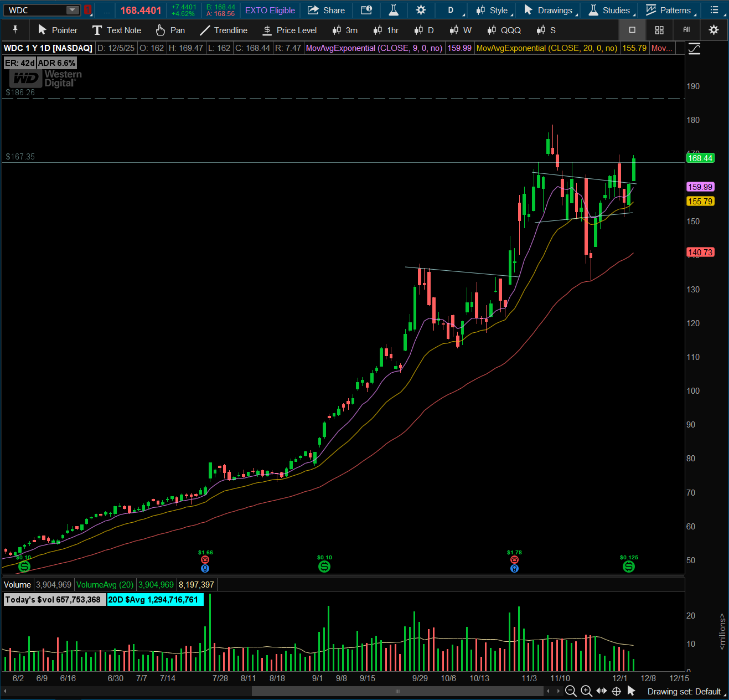Open drawing toolbar settings gear

714,30
